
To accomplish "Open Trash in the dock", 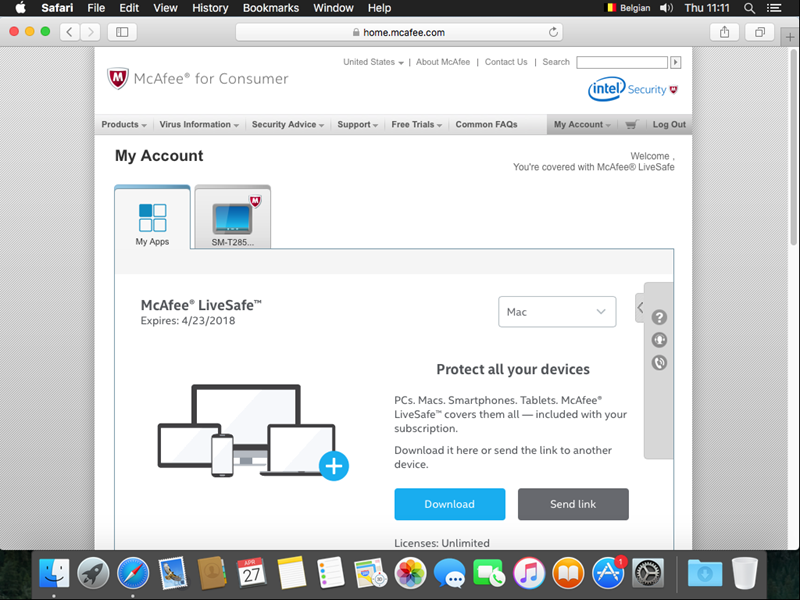I will [x=744, y=573].
